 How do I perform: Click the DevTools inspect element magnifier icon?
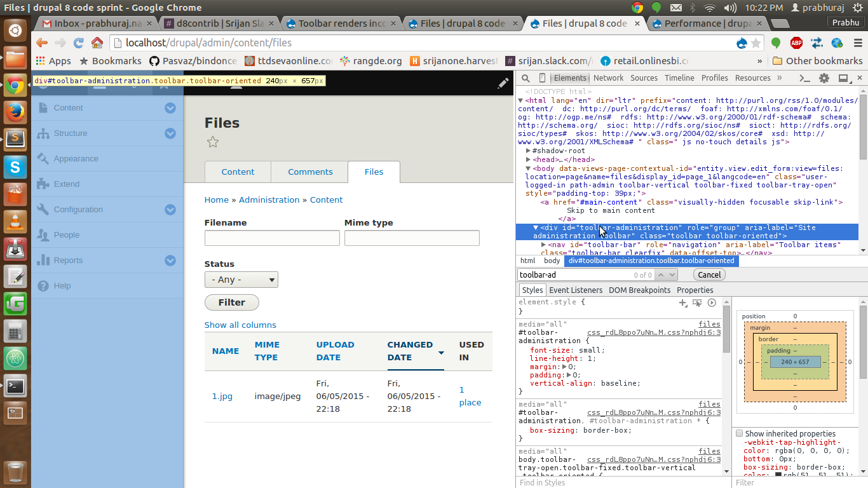click(526, 78)
